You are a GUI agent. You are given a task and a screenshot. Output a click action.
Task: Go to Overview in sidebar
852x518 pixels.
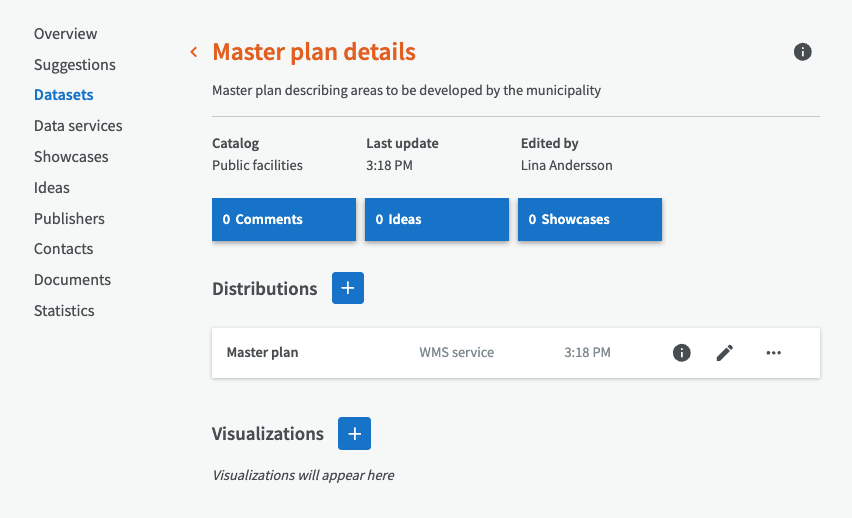coord(66,34)
